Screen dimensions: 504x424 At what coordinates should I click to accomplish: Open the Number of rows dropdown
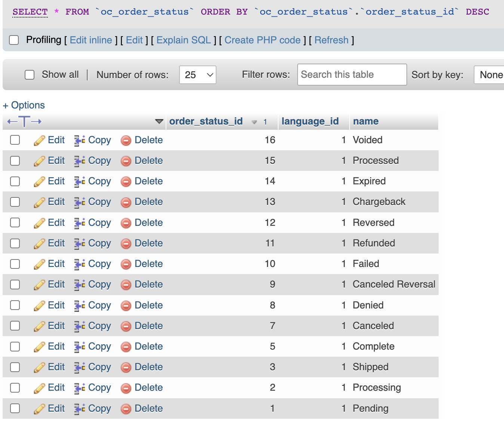coord(198,75)
